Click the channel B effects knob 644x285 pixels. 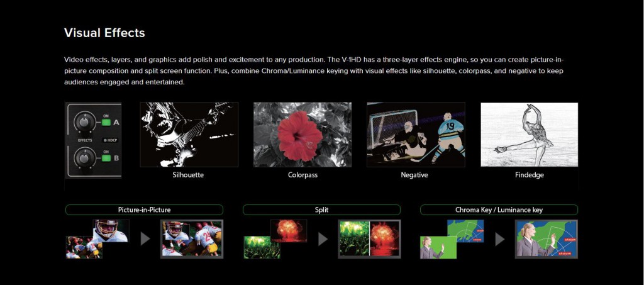83,157
